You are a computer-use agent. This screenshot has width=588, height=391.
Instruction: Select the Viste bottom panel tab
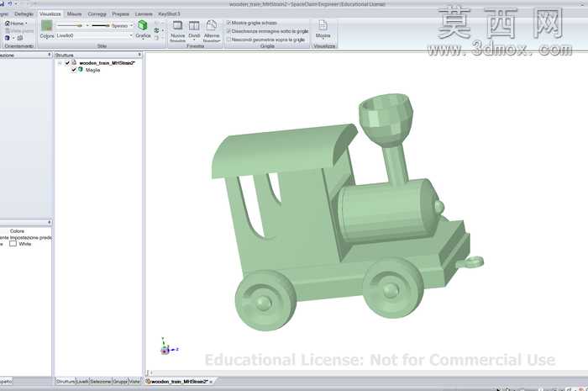point(134,381)
